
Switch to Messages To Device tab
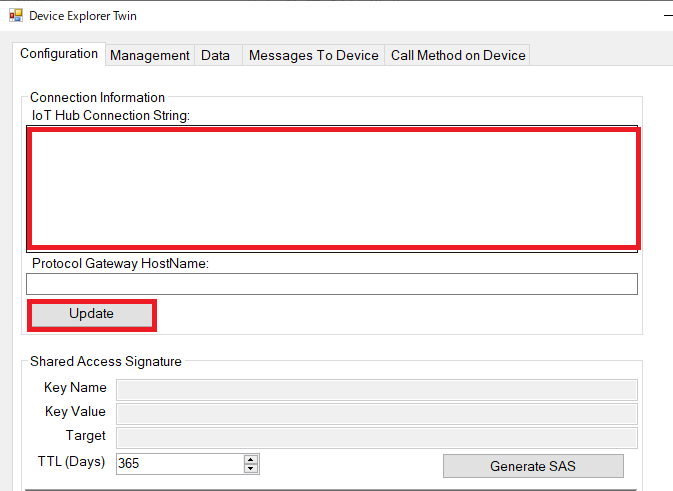(313, 55)
